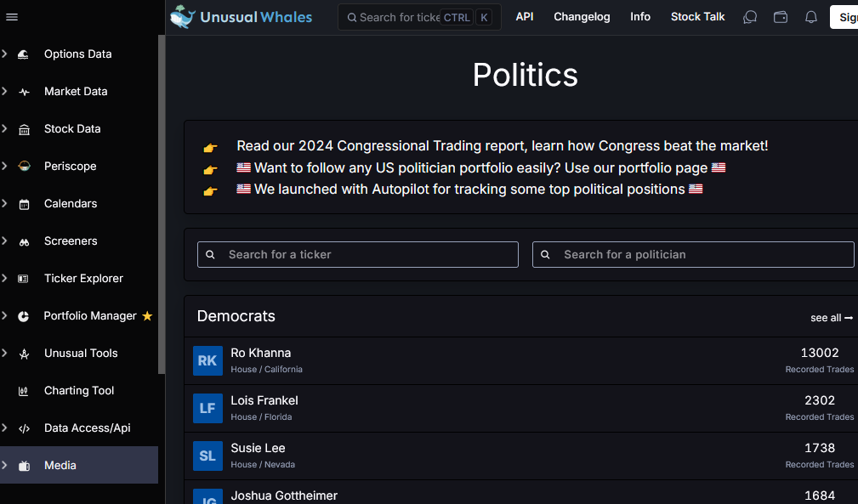Expand the Periscope chevron
Viewport: 858px width, 504px height.
(x=4, y=165)
